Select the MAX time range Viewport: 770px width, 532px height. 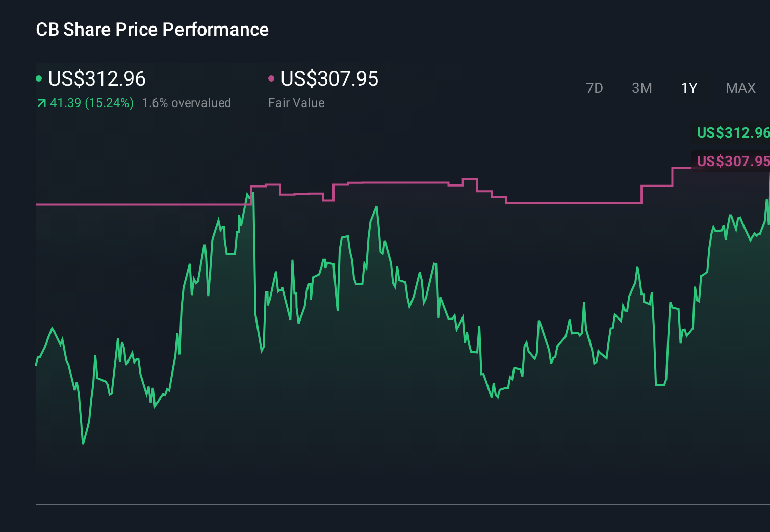740,88
